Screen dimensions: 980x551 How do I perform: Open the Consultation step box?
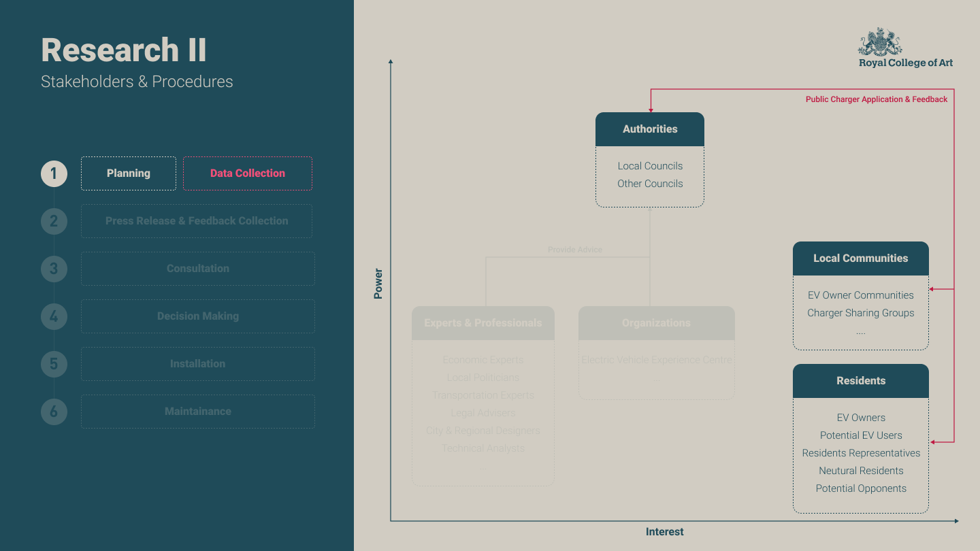[198, 269]
